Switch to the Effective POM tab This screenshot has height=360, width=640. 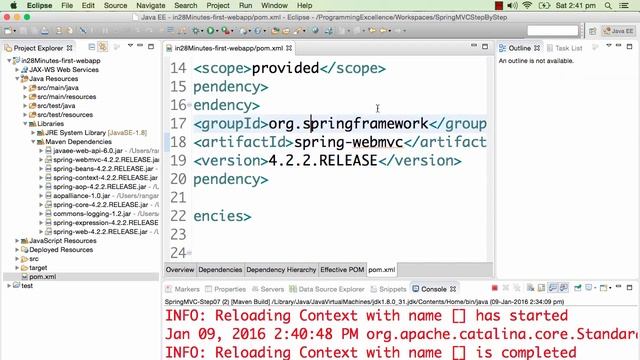click(x=342, y=270)
